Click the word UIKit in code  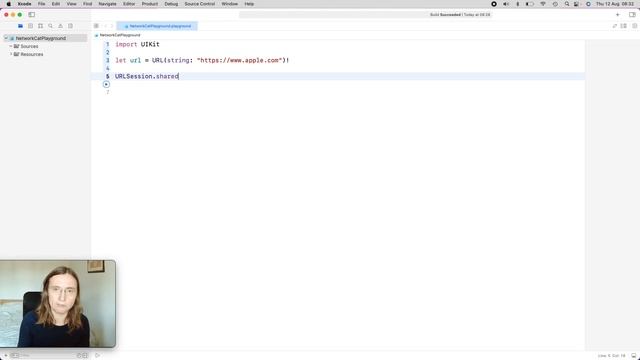click(150, 44)
